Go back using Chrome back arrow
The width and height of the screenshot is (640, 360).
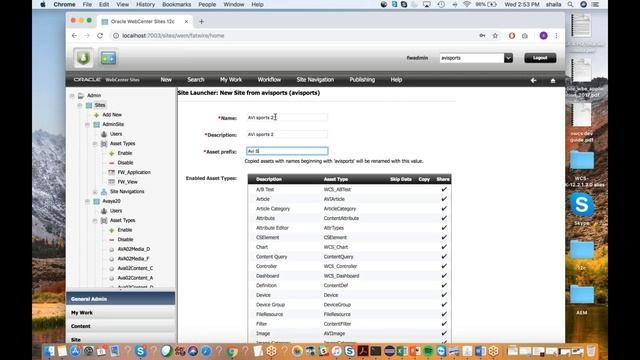click(x=74, y=36)
